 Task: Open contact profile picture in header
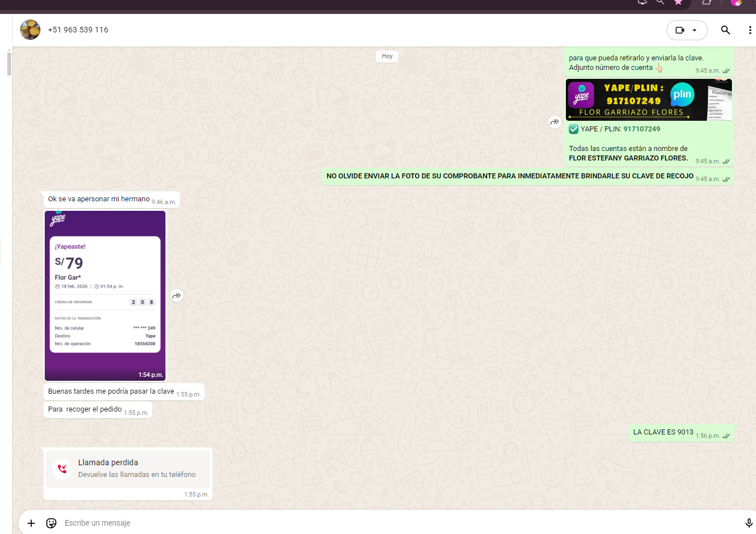[30, 30]
